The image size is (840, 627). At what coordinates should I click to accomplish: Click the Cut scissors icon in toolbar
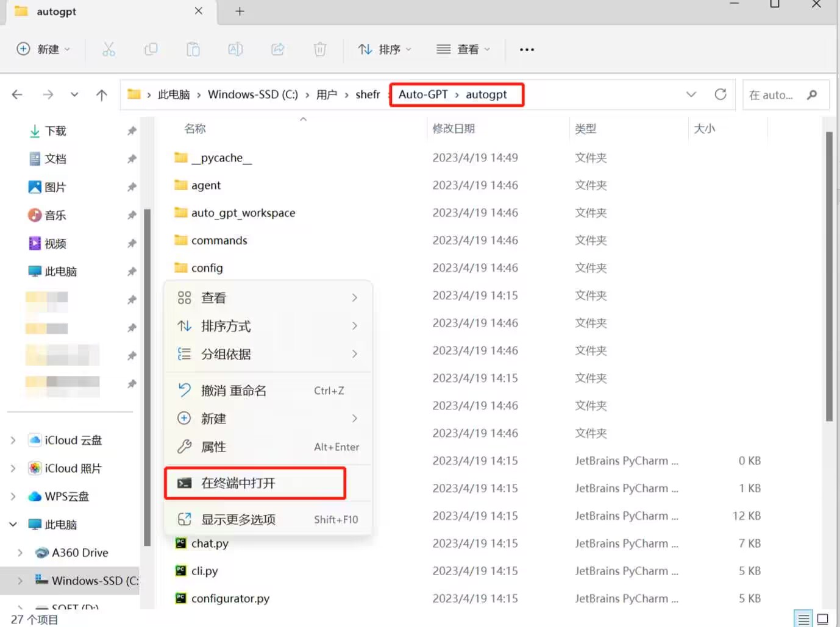point(109,49)
